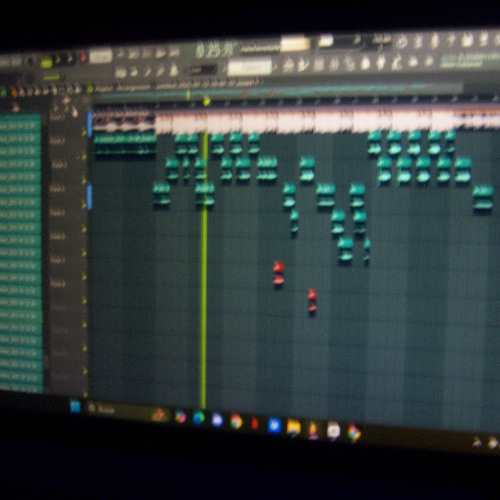Open the Playlist window shortcut icon

click(x=288, y=65)
